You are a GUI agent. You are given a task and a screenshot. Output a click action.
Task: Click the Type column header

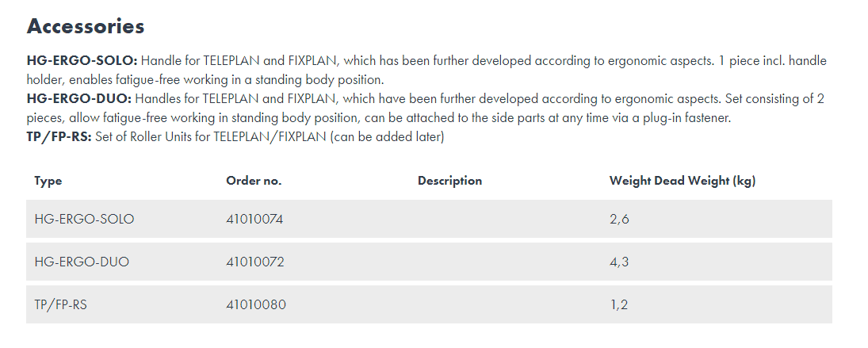(x=48, y=181)
